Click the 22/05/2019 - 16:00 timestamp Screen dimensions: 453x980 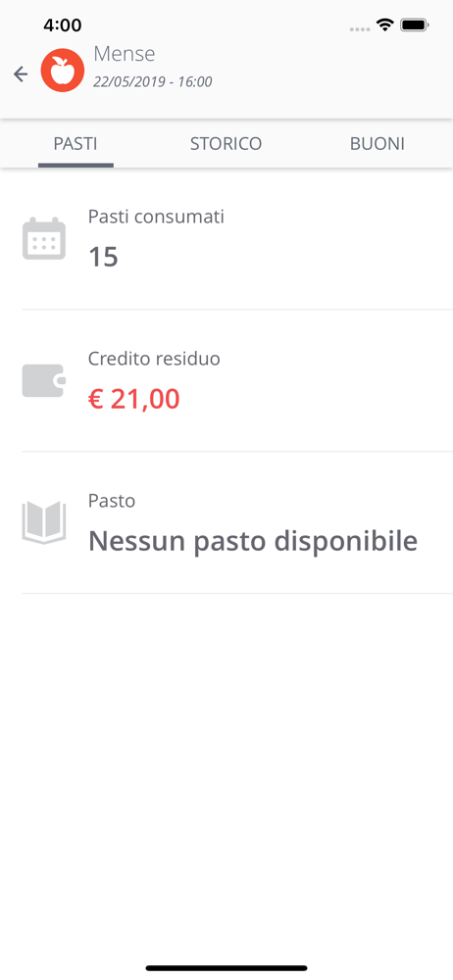[153, 82]
